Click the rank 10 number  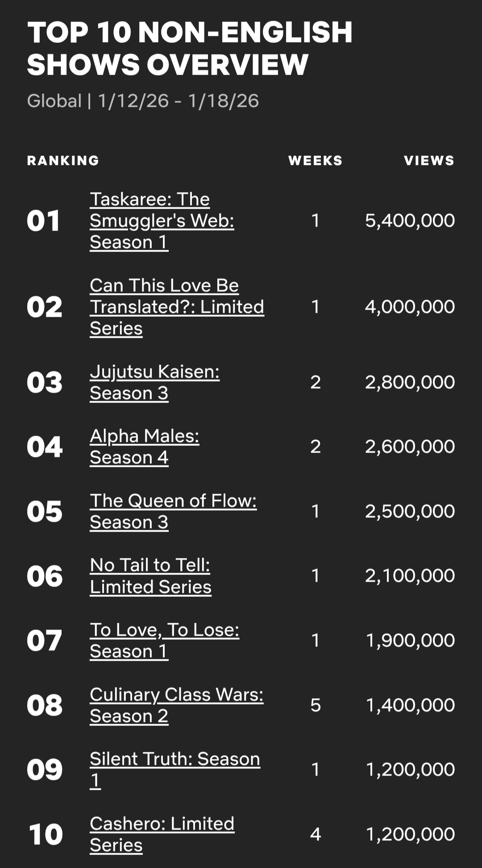(x=45, y=834)
